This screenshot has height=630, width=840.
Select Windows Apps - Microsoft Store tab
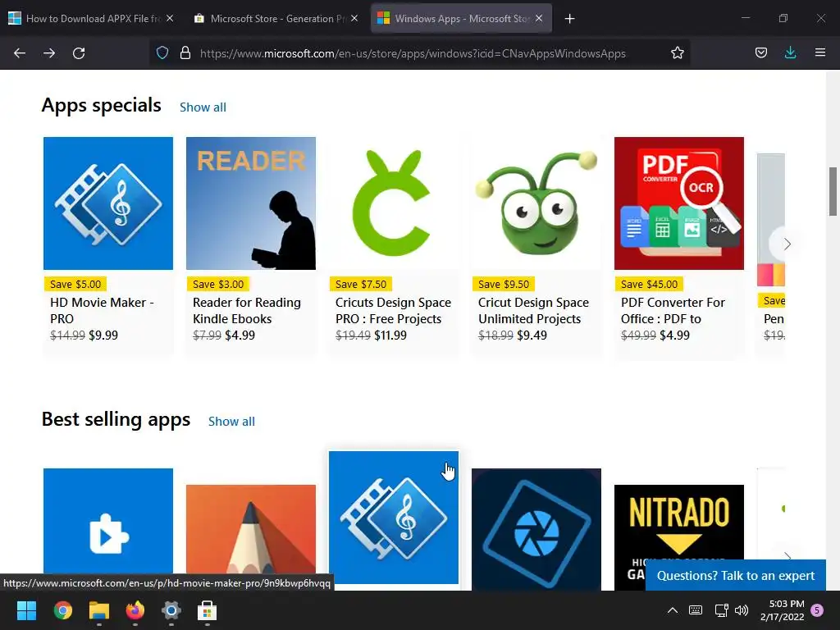coord(461,19)
